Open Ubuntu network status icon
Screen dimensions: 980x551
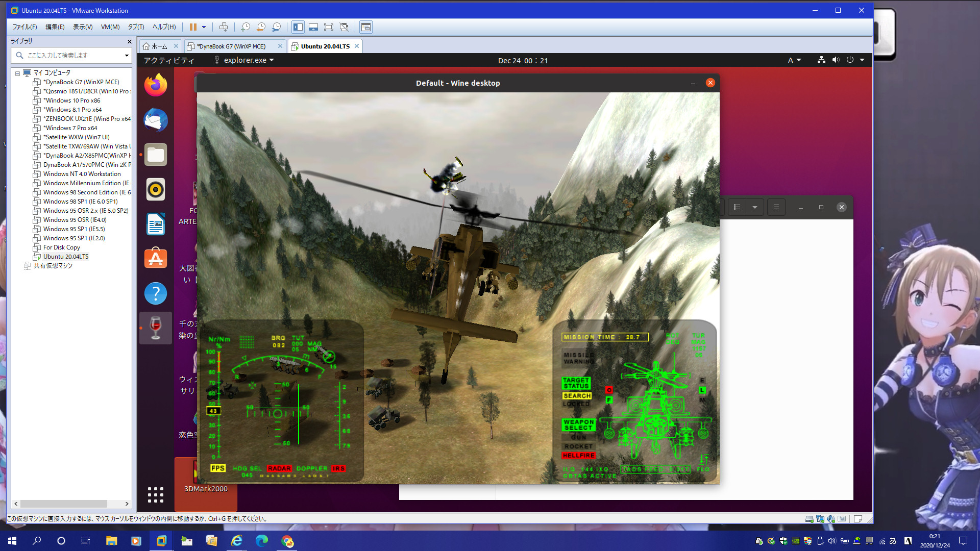(x=821, y=60)
